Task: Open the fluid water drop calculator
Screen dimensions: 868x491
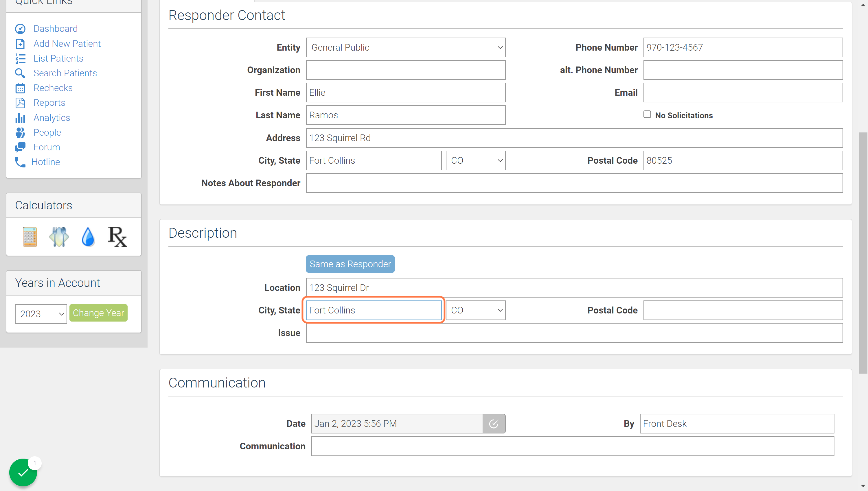Action: pos(88,237)
